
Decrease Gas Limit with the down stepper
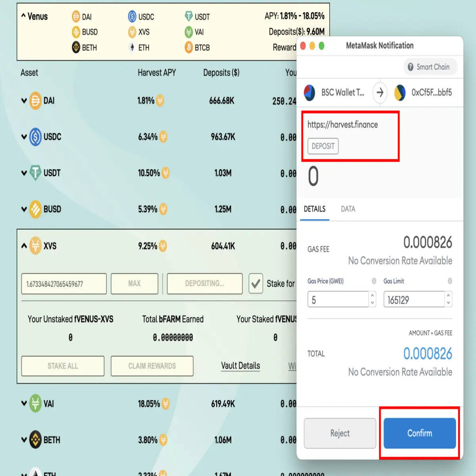pos(448,303)
